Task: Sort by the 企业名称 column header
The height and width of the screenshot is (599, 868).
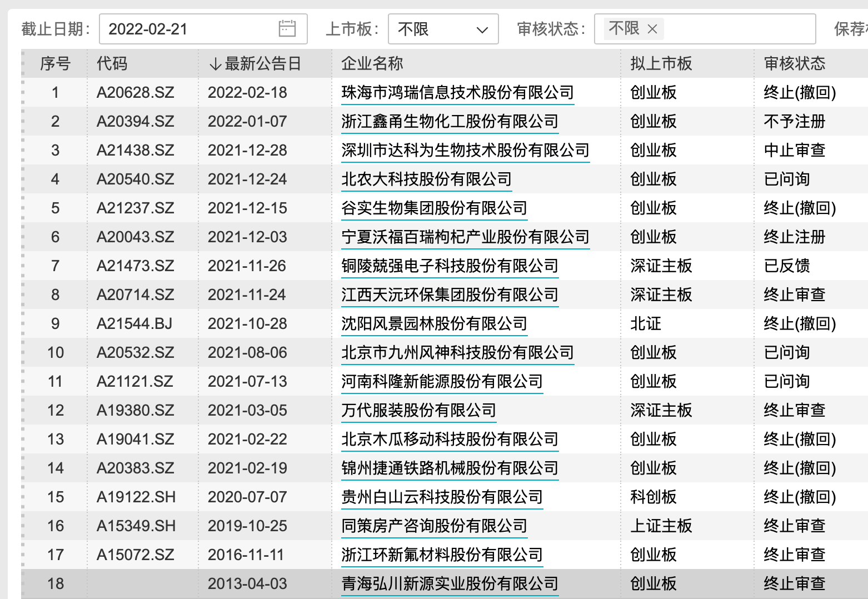Action: pyautogui.click(x=372, y=63)
